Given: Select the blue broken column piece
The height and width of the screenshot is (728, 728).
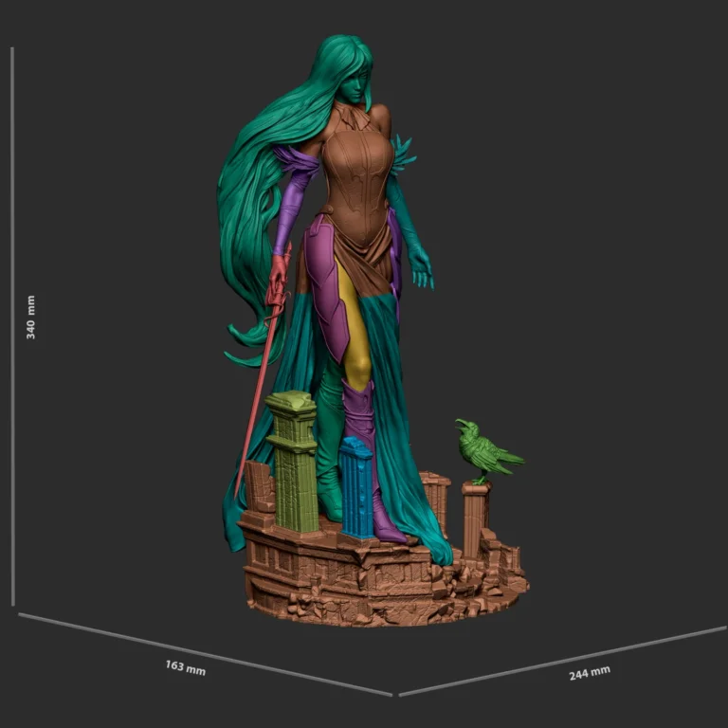Looking at the screenshot, I should [x=356, y=487].
